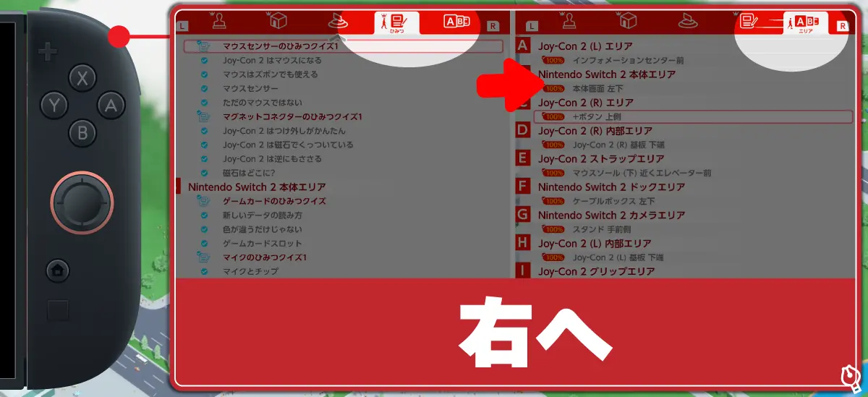This screenshot has height=397, width=868.
Task: Tap the Home button on the Joy-Con
Action: tap(57, 270)
